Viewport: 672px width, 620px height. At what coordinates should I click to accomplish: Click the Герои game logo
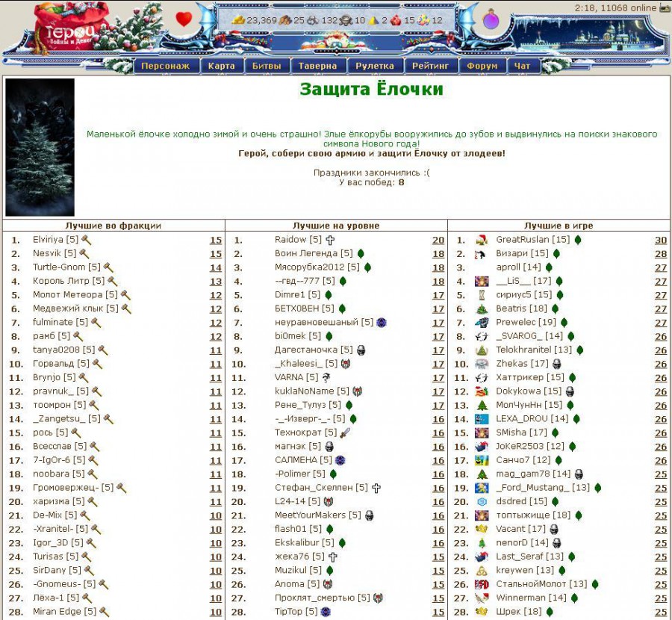[70, 32]
